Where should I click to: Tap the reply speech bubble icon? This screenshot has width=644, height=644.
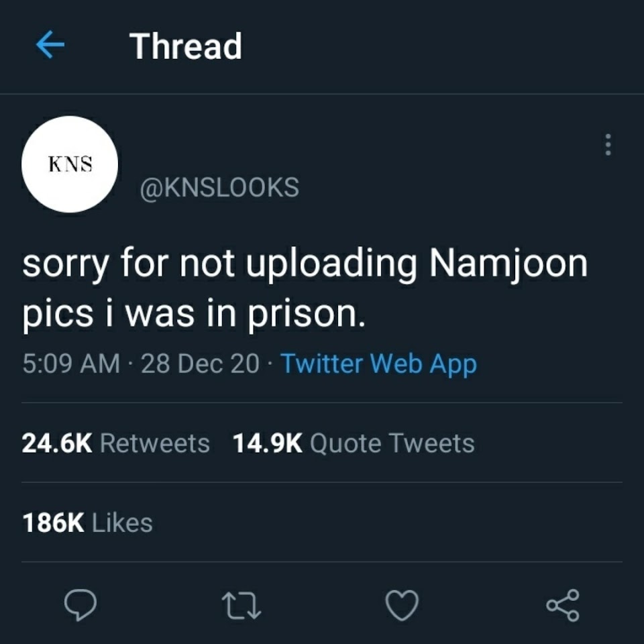[80, 604]
